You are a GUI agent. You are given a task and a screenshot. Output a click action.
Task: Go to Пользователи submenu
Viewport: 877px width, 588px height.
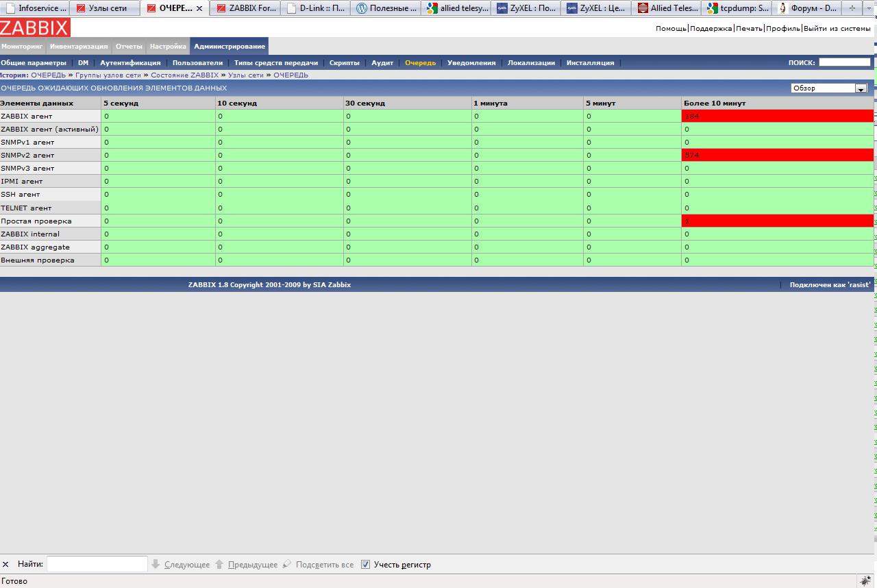pyautogui.click(x=197, y=62)
